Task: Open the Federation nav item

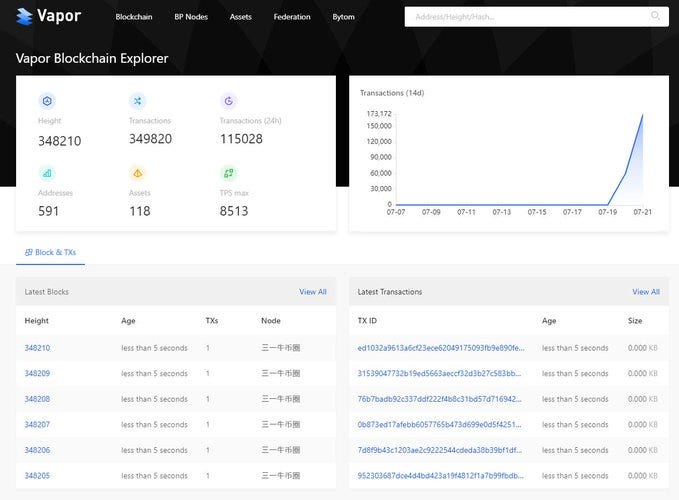Action: click(x=292, y=17)
